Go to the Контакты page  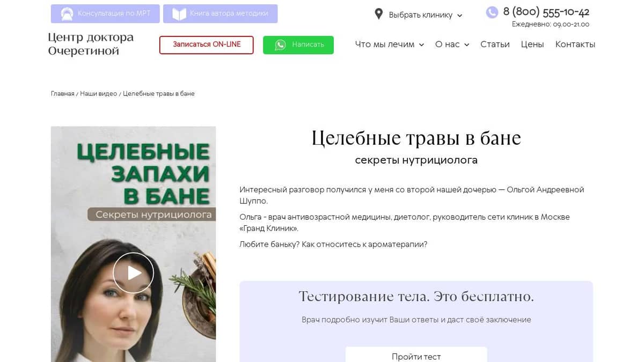(575, 45)
